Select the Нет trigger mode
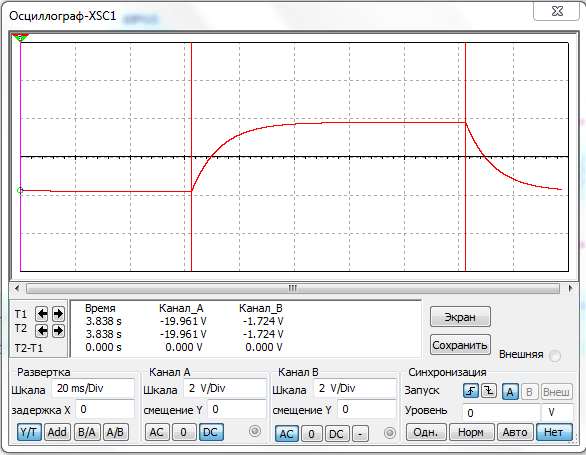The height and width of the screenshot is (455, 586). [554, 432]
